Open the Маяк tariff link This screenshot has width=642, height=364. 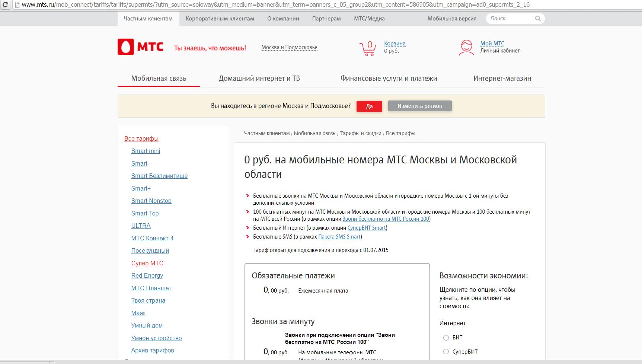(138, 313)
